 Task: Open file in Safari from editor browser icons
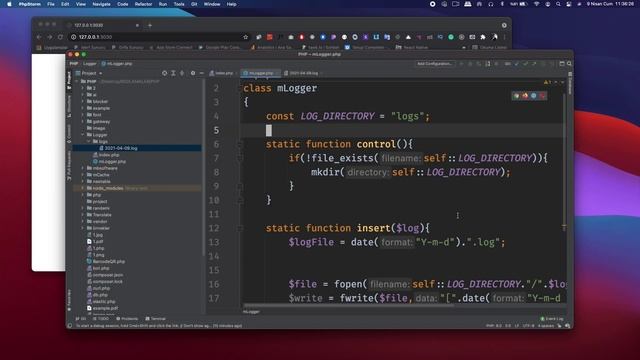point(533,96)
